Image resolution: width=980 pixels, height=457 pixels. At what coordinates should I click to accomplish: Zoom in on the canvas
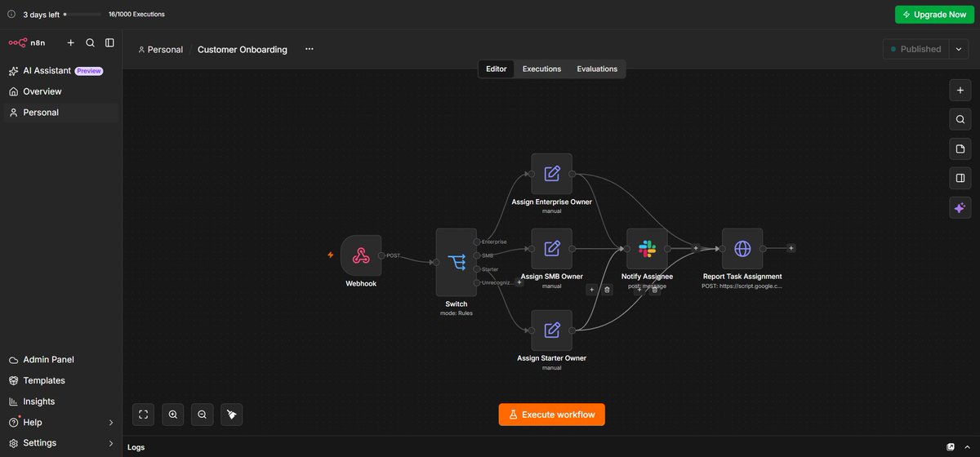[173, 415]
